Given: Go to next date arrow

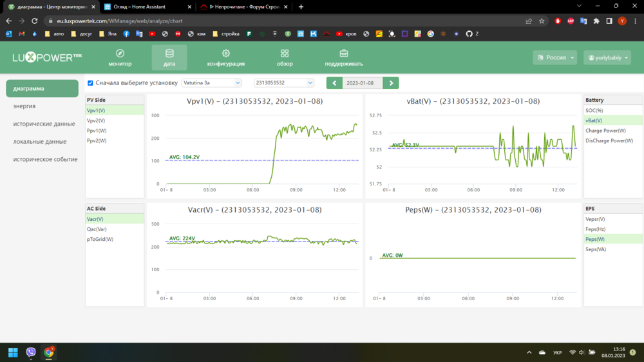Looking at the screenshot, I should 391,83.
